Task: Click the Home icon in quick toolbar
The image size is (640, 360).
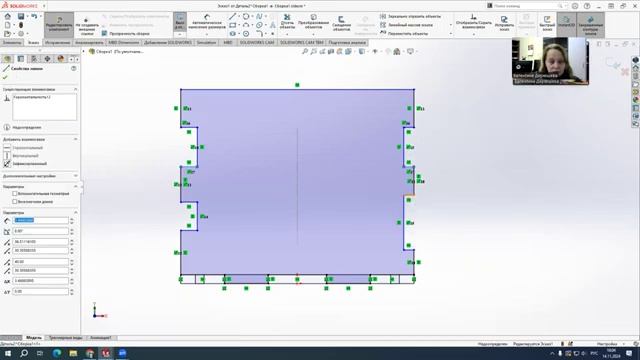Action: 7,16
